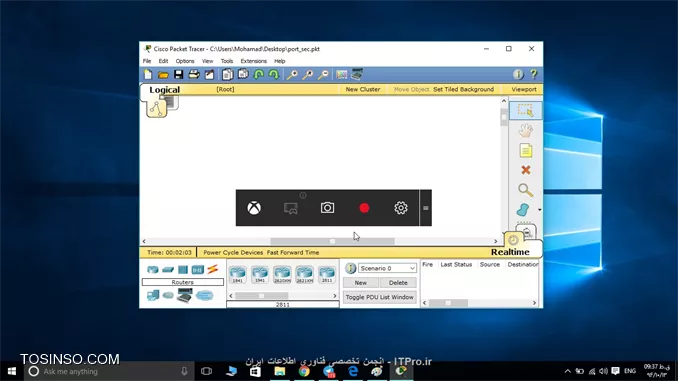Image resolution: width=678 pixels, height=381 pixels.
Task: Choose the Custom Made Devices icon
Action: tap(185, 295)
